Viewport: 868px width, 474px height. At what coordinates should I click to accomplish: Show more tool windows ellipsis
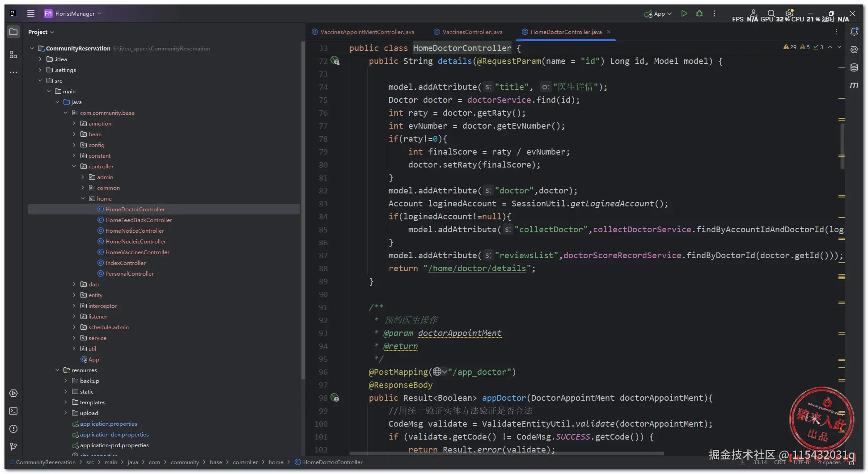tap(13, 72)
